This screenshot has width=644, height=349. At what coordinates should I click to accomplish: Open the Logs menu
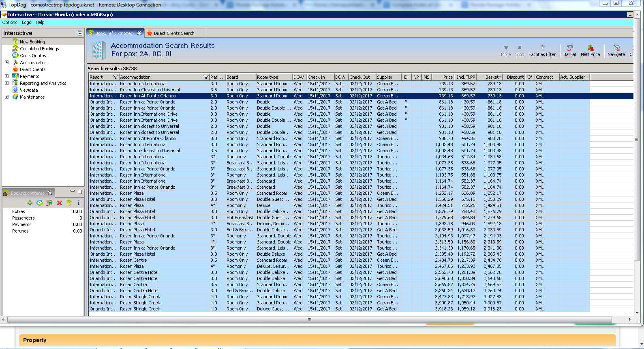point(26,22)
